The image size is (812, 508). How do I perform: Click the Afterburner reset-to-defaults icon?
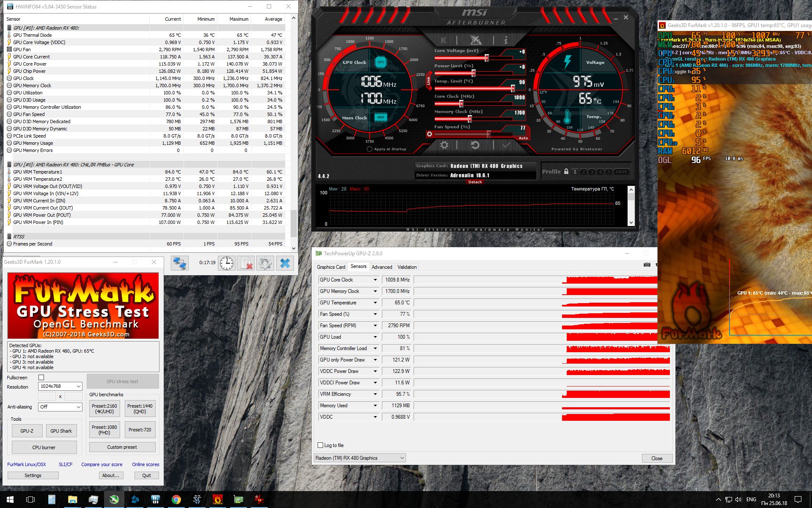point(475,145)
